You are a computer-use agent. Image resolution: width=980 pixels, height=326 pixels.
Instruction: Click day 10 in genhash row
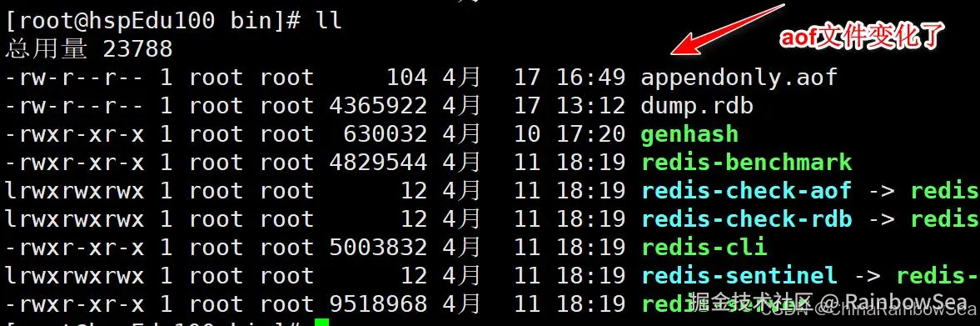pyautogui.click(x=527, y=134)
